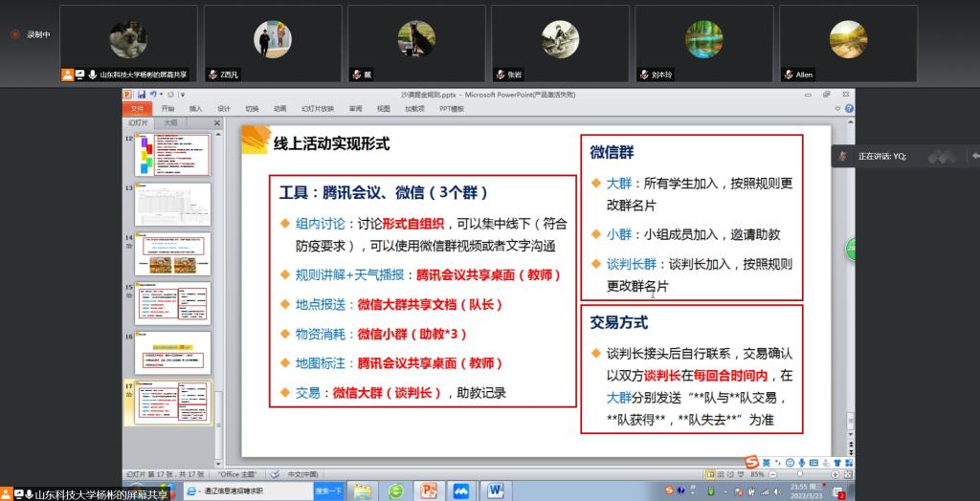Close the slide thumbnail pane
Image resolution: width=980 pixels, height=501 pixels.
click(x=216, y=123)
